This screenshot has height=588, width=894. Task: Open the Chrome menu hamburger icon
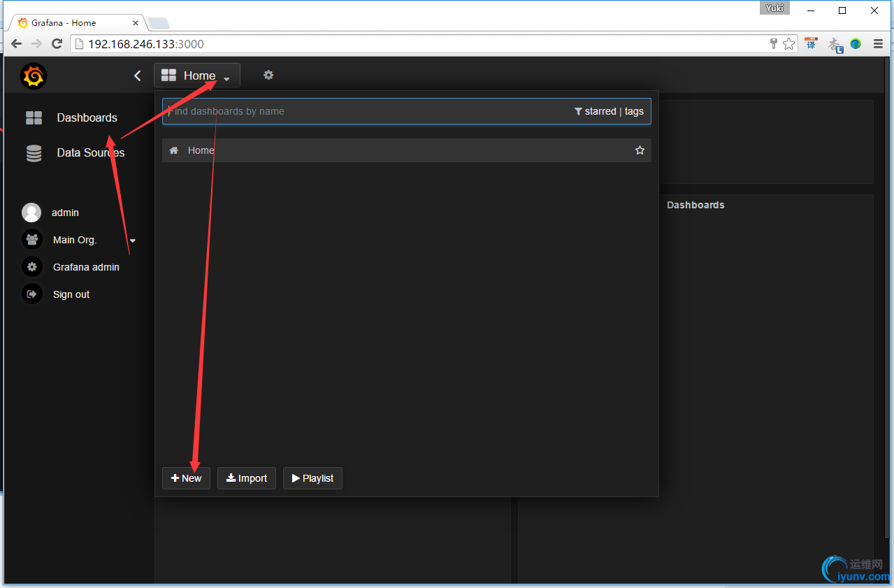click(x=878, y=44)
